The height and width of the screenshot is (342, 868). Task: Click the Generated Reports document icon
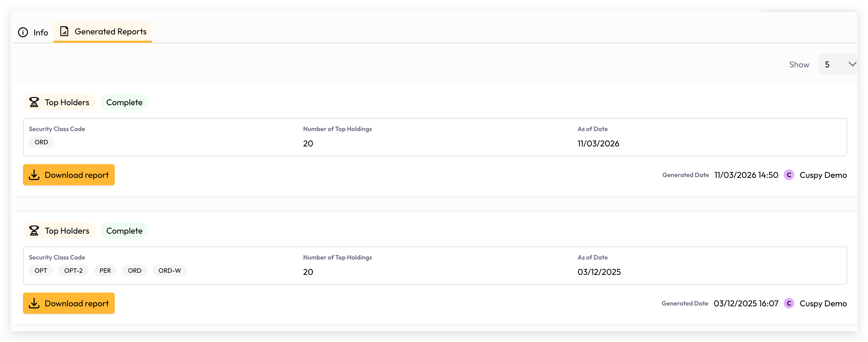point(64,31)
